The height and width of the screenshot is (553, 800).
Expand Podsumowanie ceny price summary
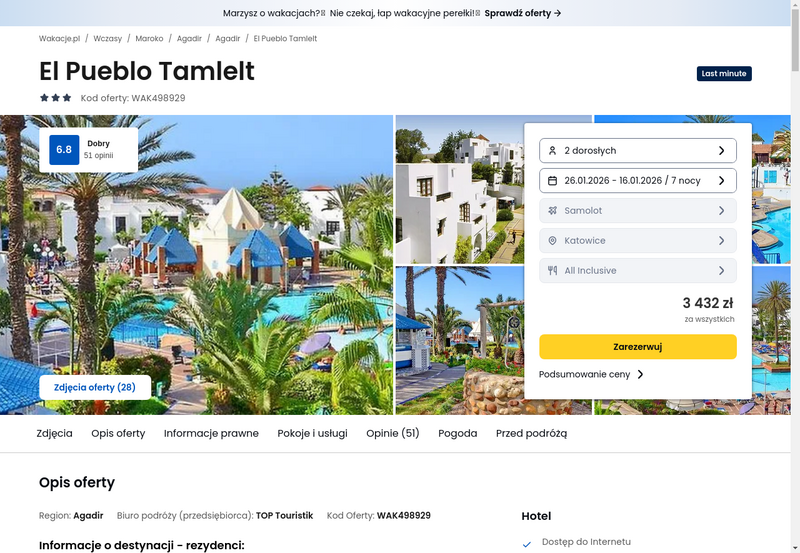(x=591, y=374)
